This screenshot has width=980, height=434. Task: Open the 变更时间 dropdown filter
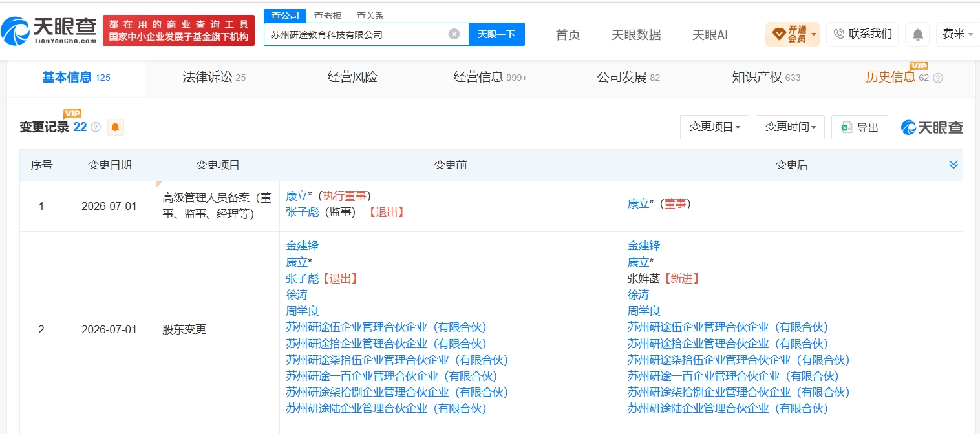(x=790, y=127)
